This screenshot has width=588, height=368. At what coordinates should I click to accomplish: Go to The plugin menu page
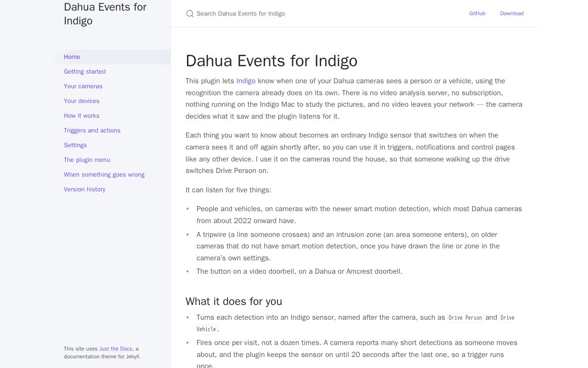coord(110,160)
